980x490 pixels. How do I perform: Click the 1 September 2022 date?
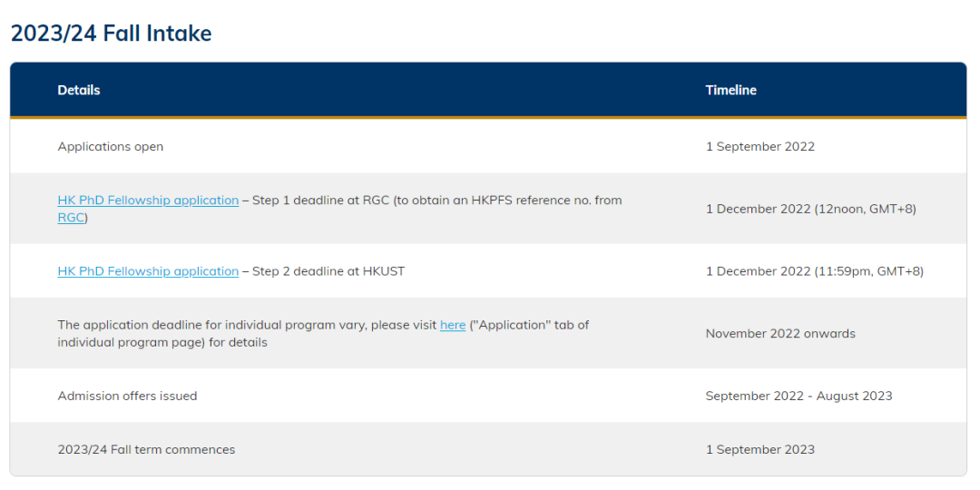pos(759,146)
